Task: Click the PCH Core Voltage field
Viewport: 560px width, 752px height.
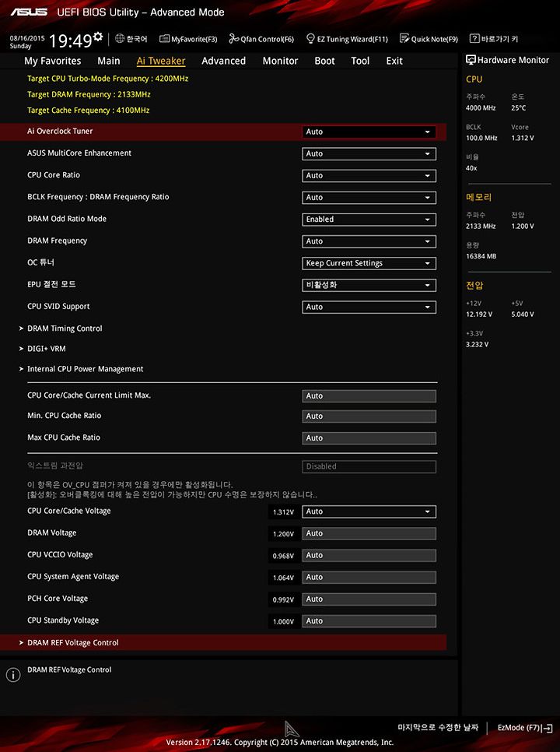Action: [x=369, y=599]
